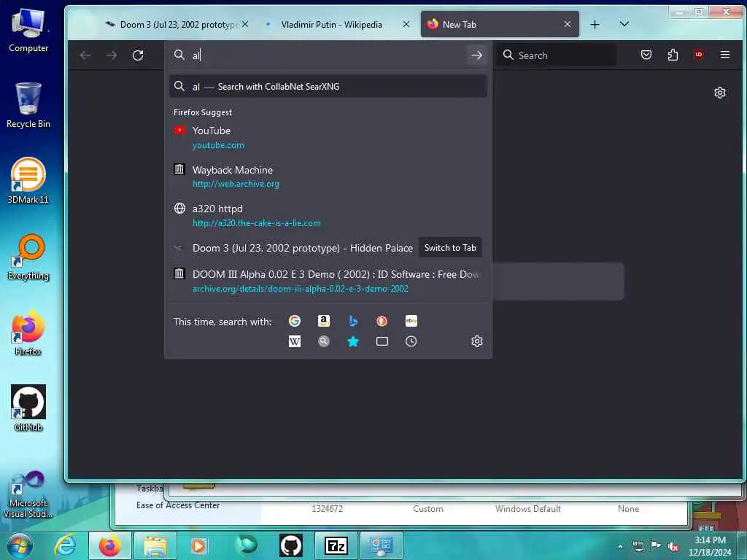Click the Search box in the toolbar

click(557, 55)
